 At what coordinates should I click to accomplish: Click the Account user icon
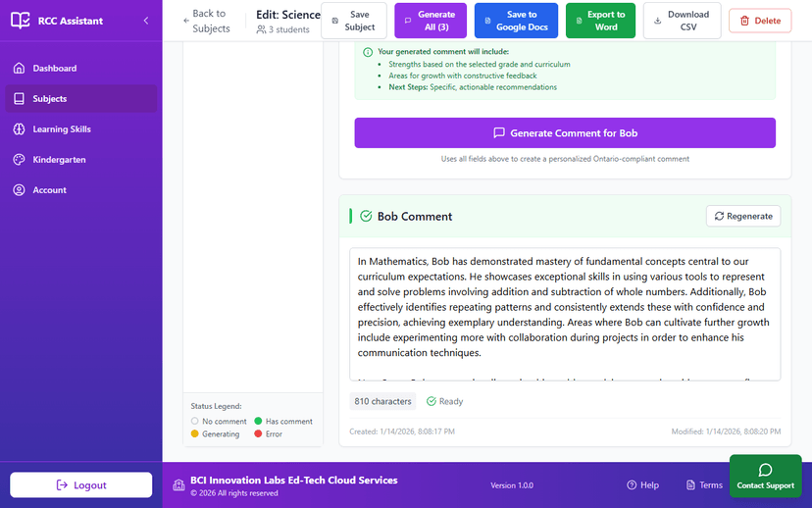[20, 190]
